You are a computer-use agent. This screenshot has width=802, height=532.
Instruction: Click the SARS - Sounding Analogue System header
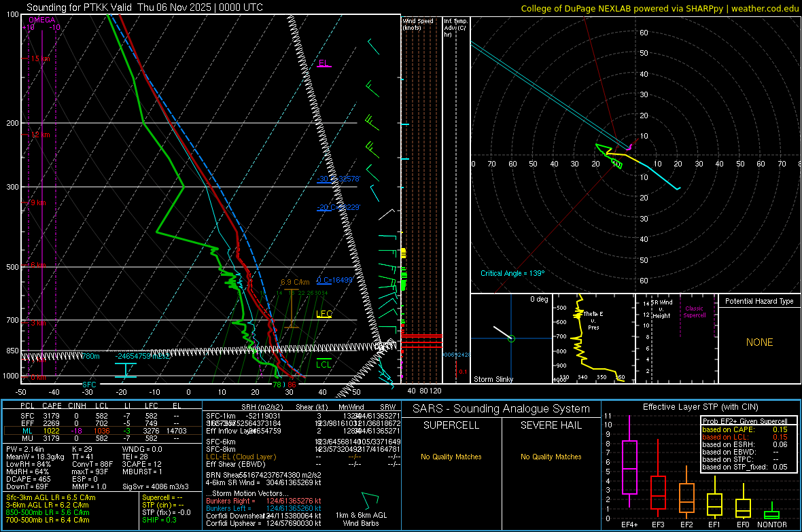(x=502, y=409)
